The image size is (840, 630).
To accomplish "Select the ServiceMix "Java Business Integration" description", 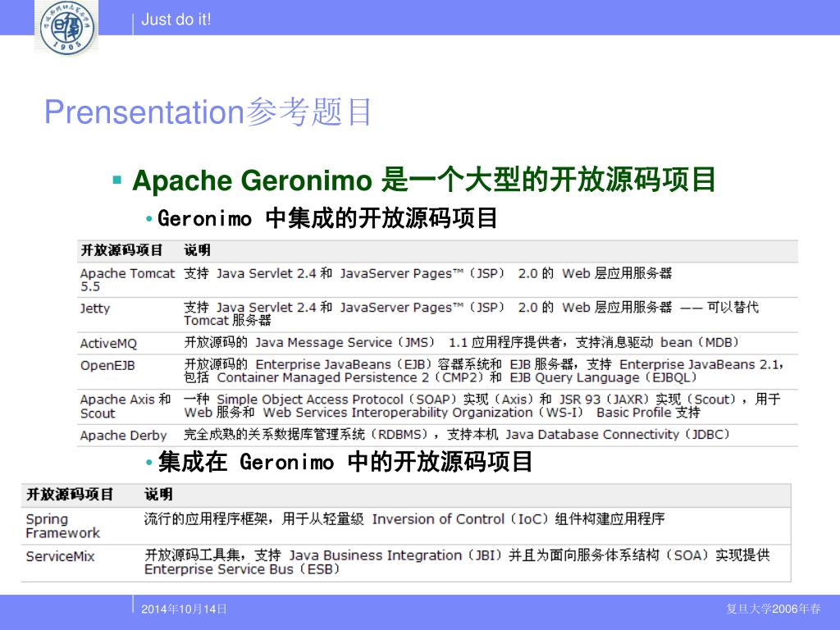I will tap(457, 561).
